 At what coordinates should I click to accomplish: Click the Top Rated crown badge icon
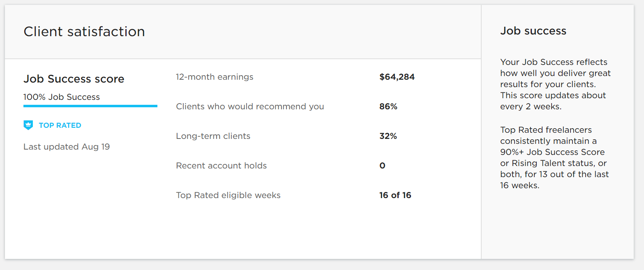(28, 125)
